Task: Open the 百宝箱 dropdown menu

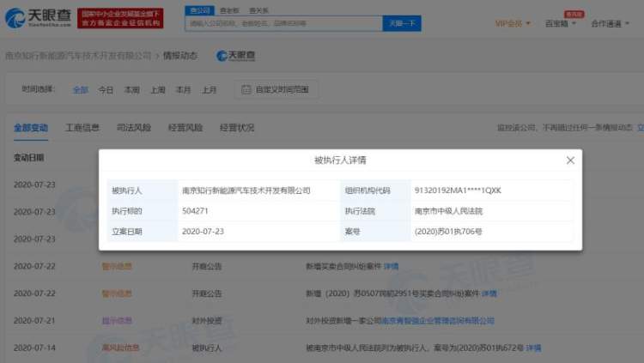Action: coord(560,23)
